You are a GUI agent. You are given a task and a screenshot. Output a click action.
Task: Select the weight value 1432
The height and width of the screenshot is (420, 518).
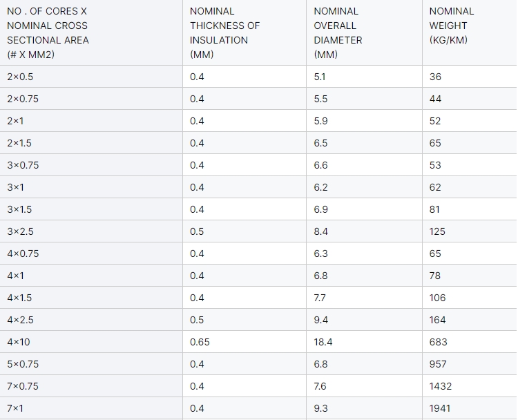(x=441, y=386)
